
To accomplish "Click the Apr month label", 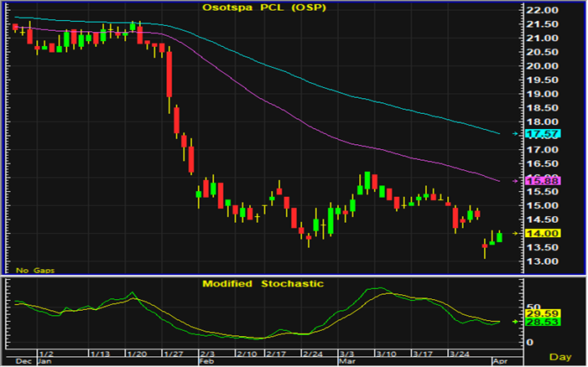I will point(500,362).
